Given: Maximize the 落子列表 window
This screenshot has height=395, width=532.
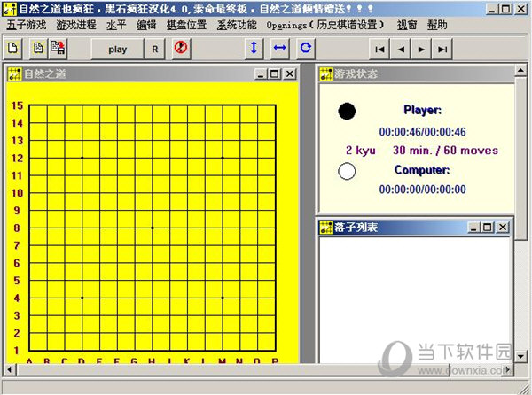Looking at the screenshot, I should click(488, 228).
